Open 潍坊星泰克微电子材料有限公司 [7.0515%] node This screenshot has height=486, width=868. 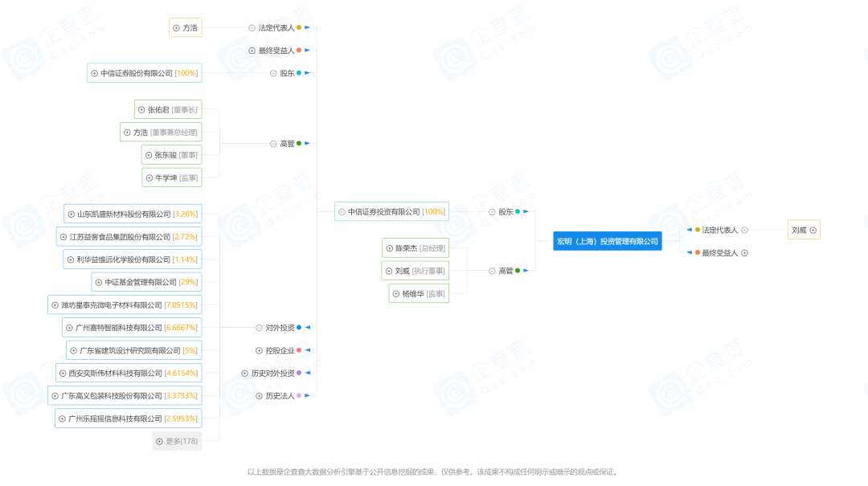(x=125, y=305)
